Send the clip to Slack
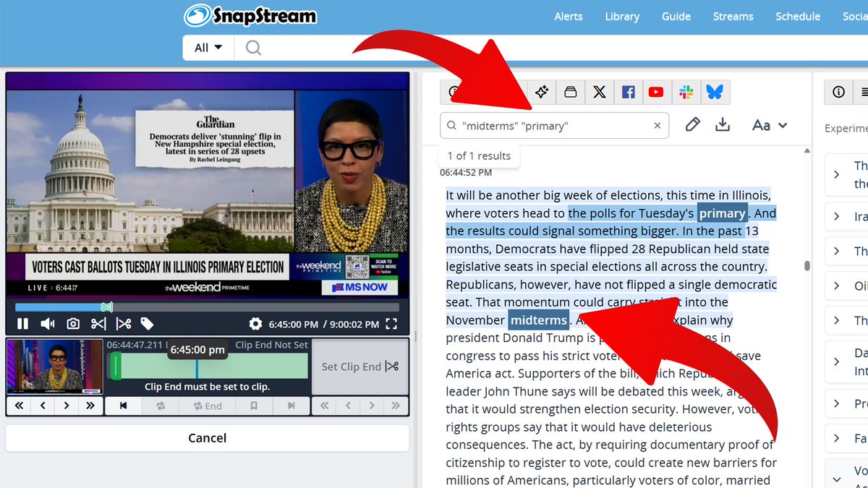The height and width of the screenshot is (488, 868). coord(686,92)
